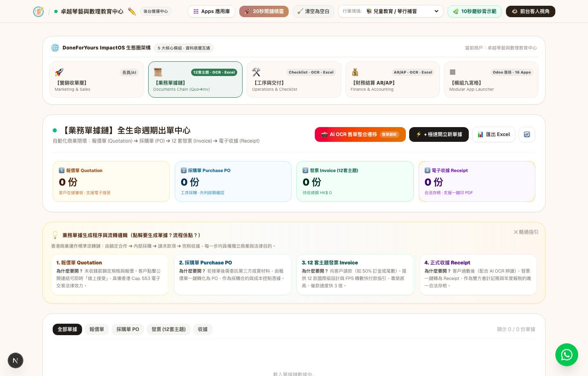The image size is (588, 376).
Task: Click 清空為空白 to clear all data
Action: pyautogui.click(x=313, y=11)
